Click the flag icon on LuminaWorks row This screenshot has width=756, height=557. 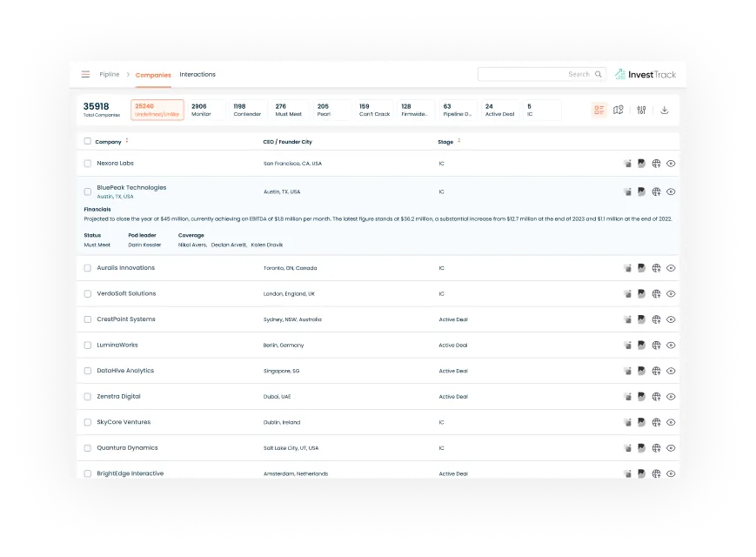[642, 345]
